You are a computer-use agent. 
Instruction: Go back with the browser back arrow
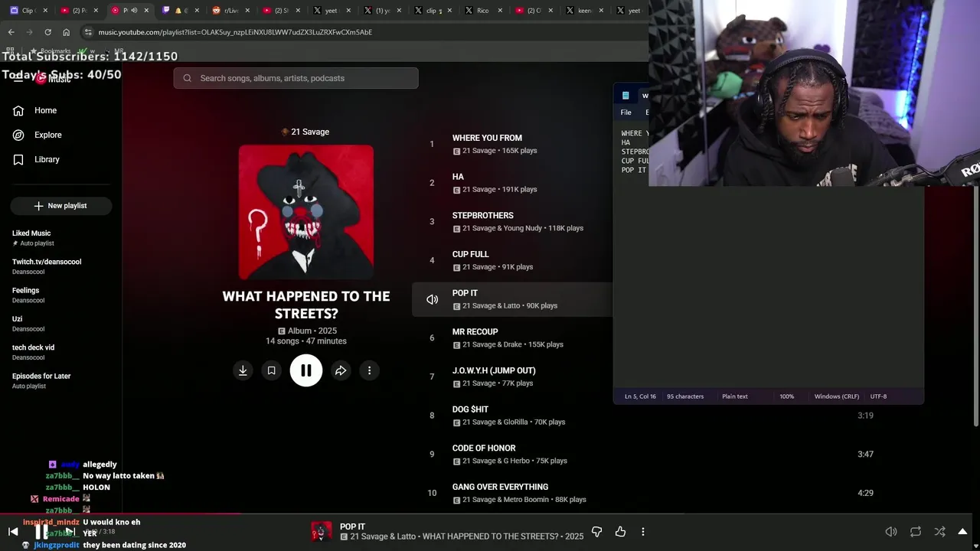[x=11, y=32]
